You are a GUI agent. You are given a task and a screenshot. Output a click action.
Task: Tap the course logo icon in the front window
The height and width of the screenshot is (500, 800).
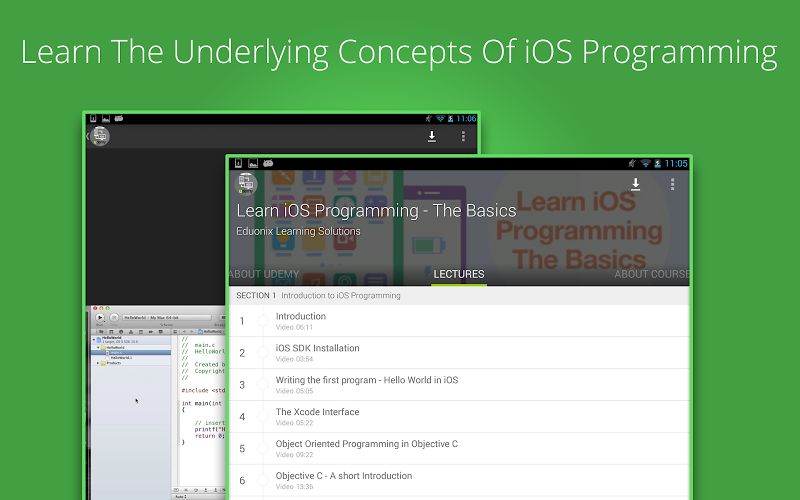[246, 184]
